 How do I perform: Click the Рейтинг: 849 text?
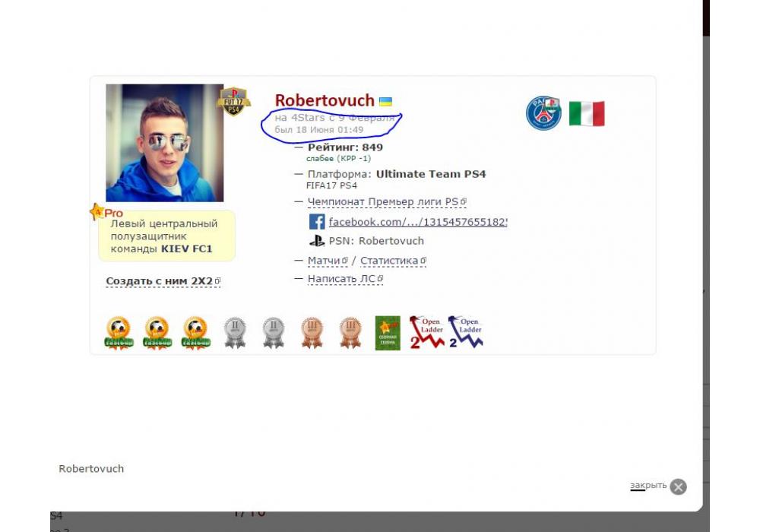coord(345,147)
